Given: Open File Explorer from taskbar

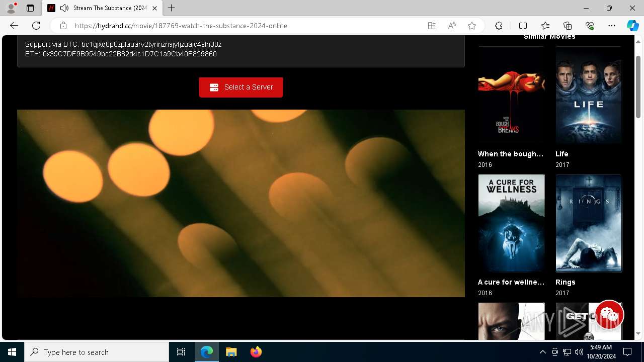Looking at the screenshot, I should (x=231, y=352).
